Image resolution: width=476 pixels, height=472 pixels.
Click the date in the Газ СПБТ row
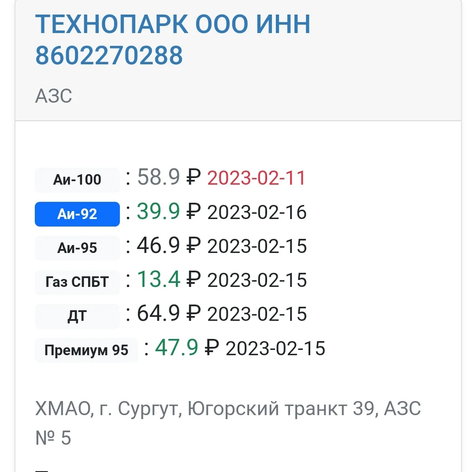(257, 280)
